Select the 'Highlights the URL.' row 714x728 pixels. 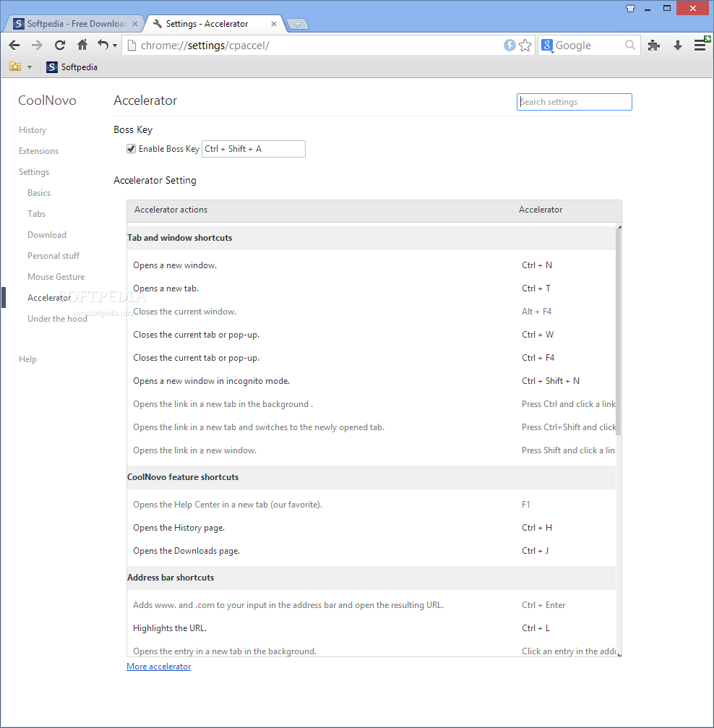(x=371, y=628)
